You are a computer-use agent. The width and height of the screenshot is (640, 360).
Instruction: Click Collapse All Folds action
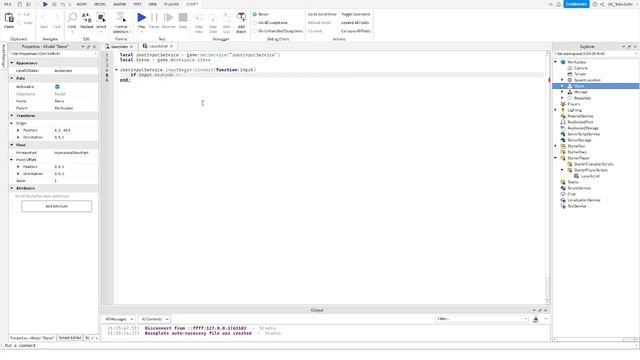point(356,31)
